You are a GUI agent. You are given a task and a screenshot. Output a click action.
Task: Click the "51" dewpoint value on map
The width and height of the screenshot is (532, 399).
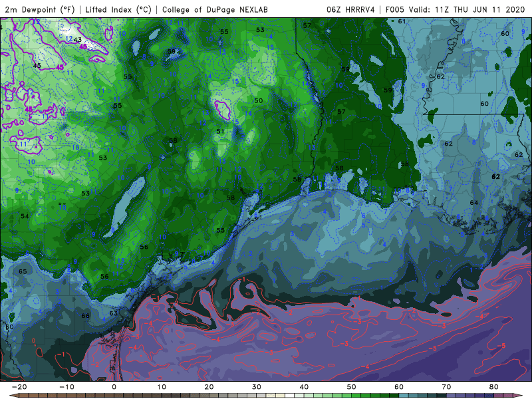tap(220, 131)
